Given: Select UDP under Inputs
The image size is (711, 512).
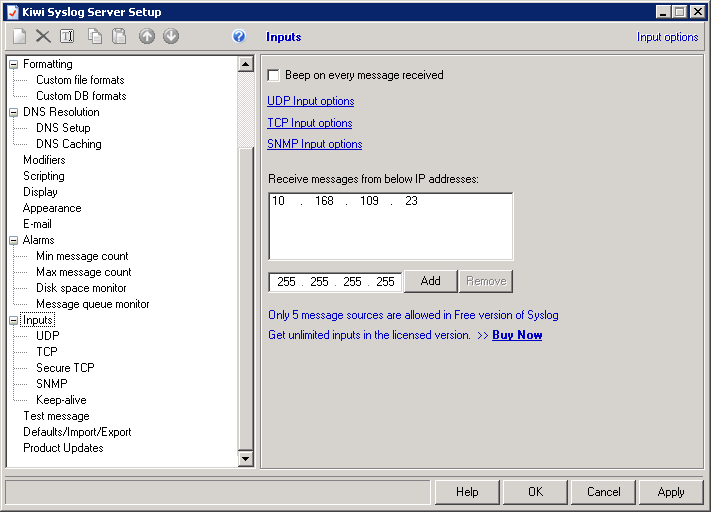Looking at the screenshot, I should (x=48, y=336).
